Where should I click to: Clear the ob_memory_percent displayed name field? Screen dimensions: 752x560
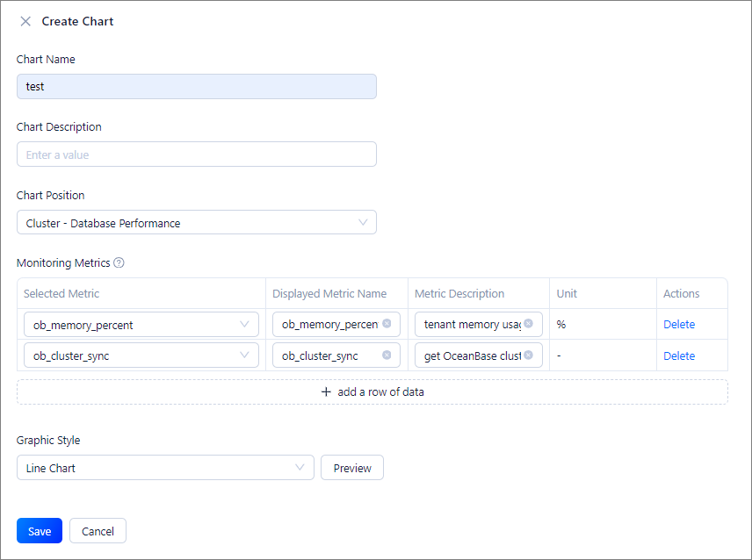387,324
